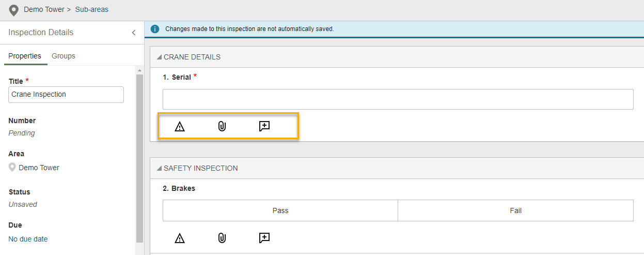
Task: Add an issue to the Serial question
Action: [179, 127]
